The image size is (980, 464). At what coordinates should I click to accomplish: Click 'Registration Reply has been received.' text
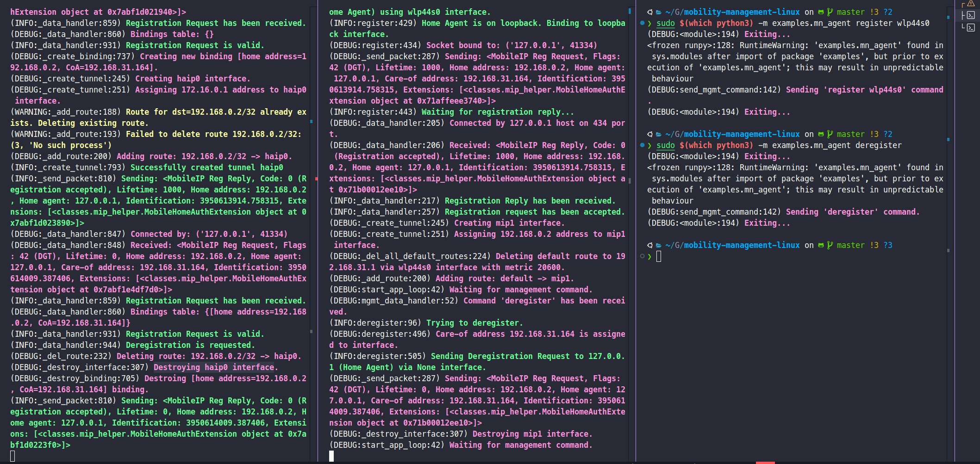pyautogui.click(x=530, y=201)
